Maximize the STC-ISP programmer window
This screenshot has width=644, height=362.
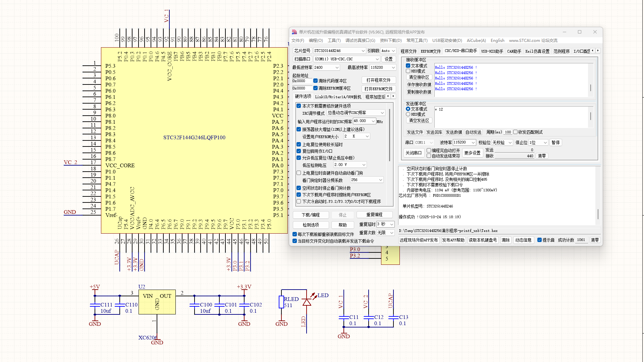click(580, 32)
